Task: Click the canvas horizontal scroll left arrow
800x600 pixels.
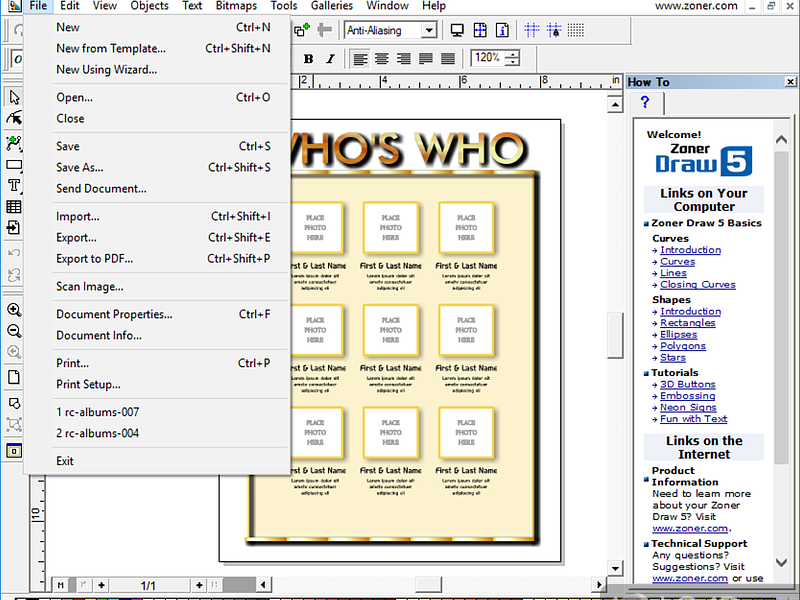Action: click(x=263, y=585)
